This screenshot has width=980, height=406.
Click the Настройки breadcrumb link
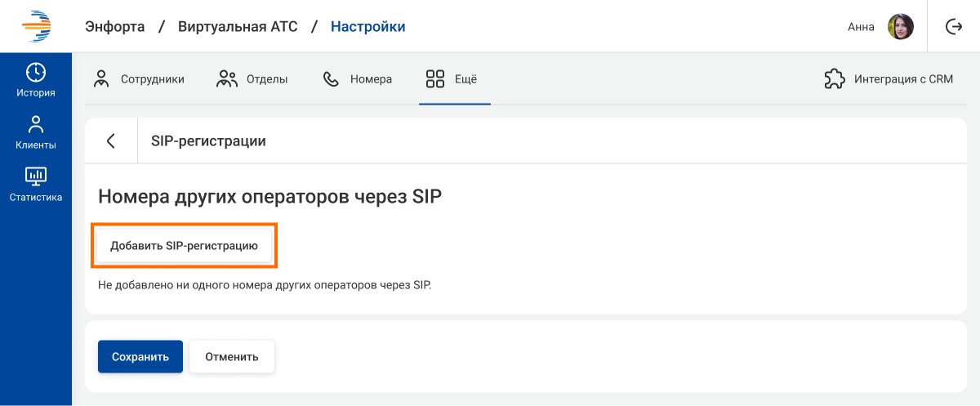coord(367,27)
